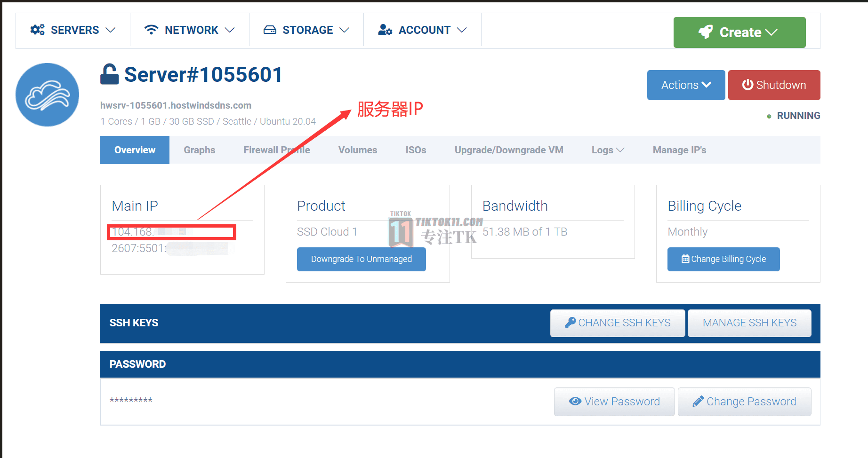Click the cloud server avatar logo
Screen dimensions: 868x458
[x=47, y=95]
